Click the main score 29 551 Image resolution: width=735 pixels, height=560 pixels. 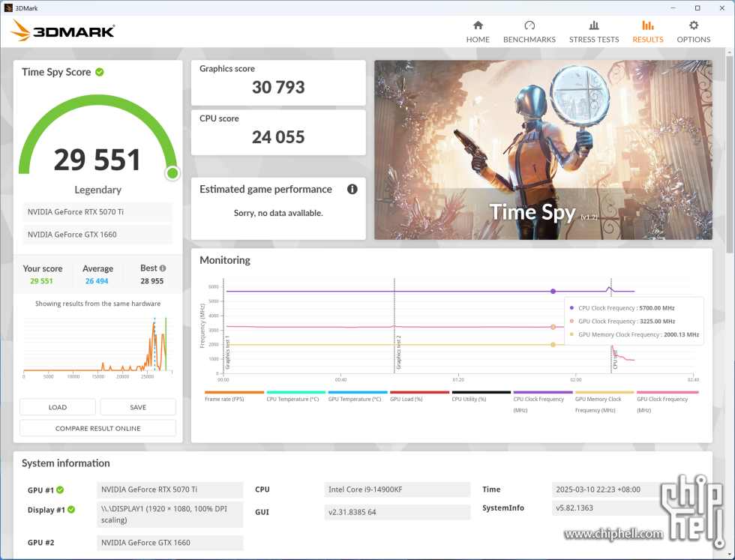[x=97, y=160]
